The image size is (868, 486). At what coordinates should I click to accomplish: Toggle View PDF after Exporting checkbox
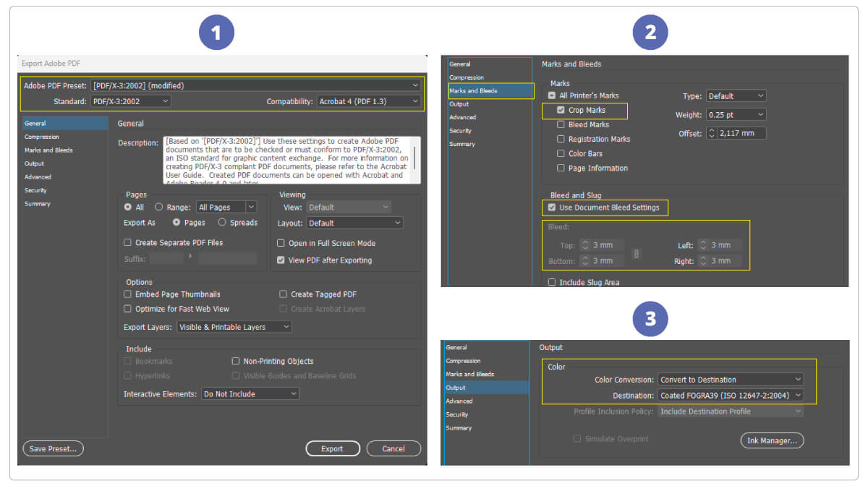click(281, 260)
